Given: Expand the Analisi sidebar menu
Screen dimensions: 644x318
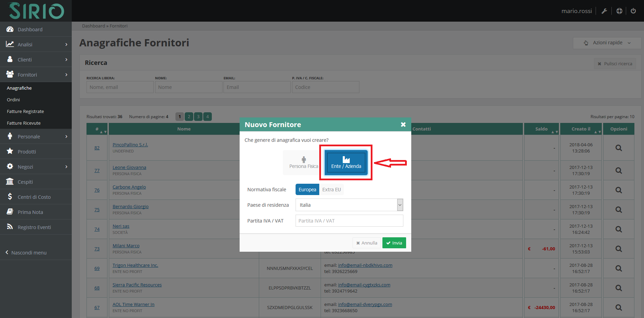Looking at the screenshot, I should (x=36, y=45).
